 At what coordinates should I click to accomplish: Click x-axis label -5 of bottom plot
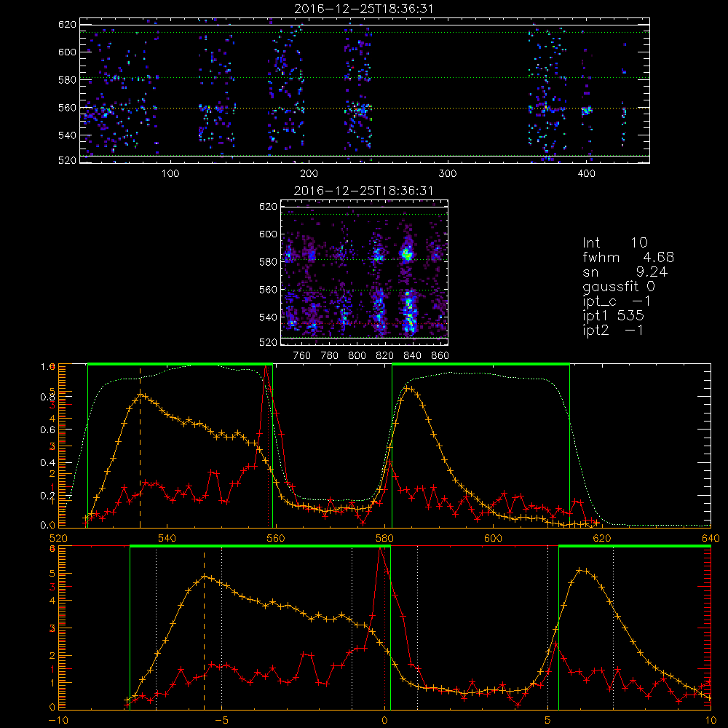(221, 721)
